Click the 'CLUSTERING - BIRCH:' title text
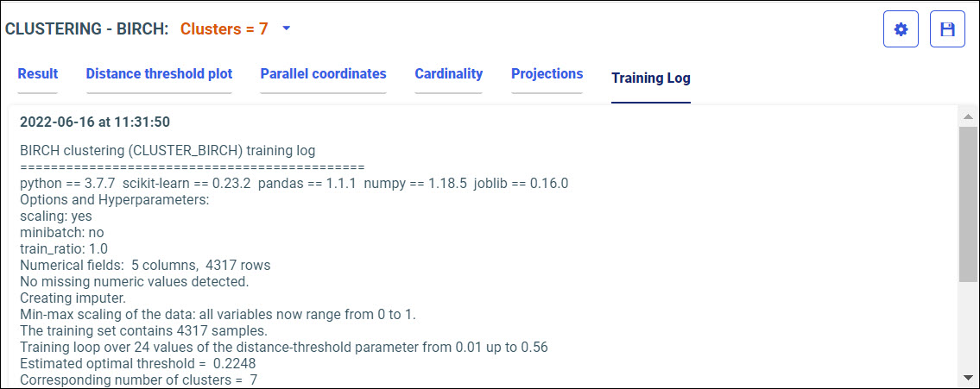The height and width of the screenshot is (389, 980). tap(87, 28)
